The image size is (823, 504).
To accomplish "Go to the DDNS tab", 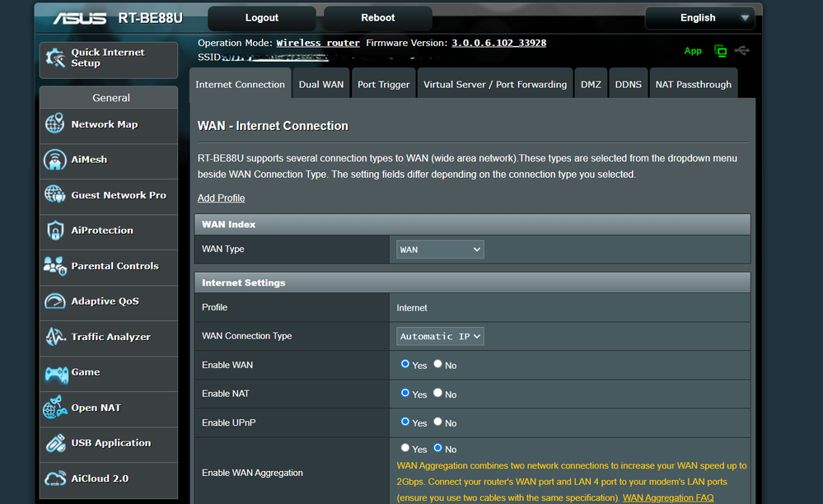I will pyautogui.click(x=628, y=85).
